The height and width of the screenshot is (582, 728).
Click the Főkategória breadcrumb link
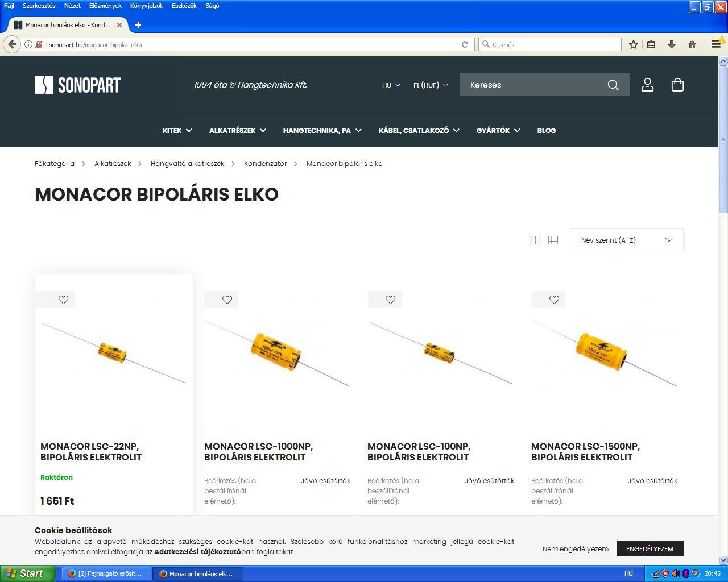pos(55,164)
